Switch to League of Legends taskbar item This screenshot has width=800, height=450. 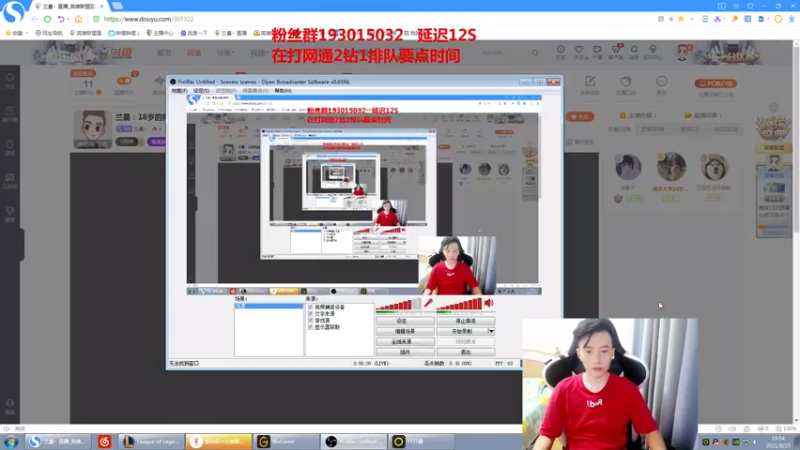coord(151,442)
